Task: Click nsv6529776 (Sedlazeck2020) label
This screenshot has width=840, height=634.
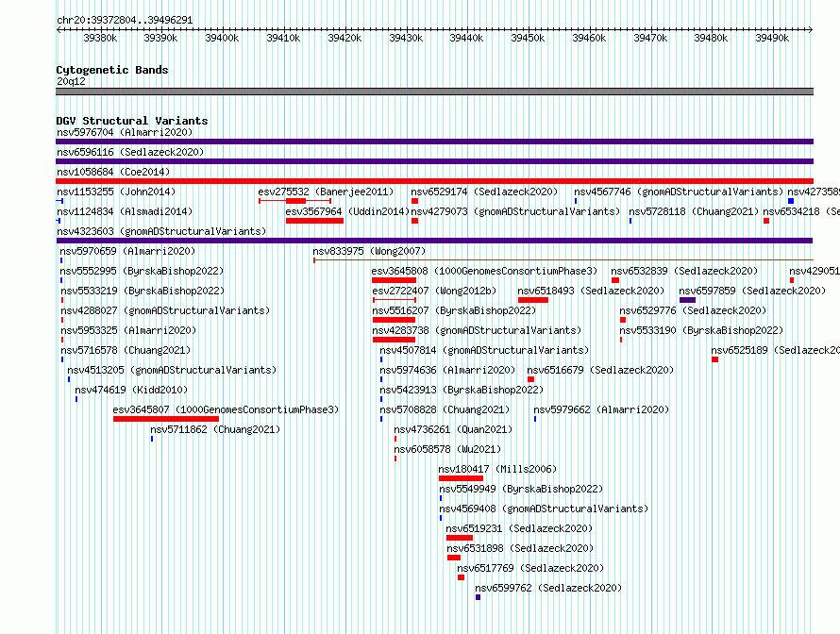Action: [x=693, y=310]
